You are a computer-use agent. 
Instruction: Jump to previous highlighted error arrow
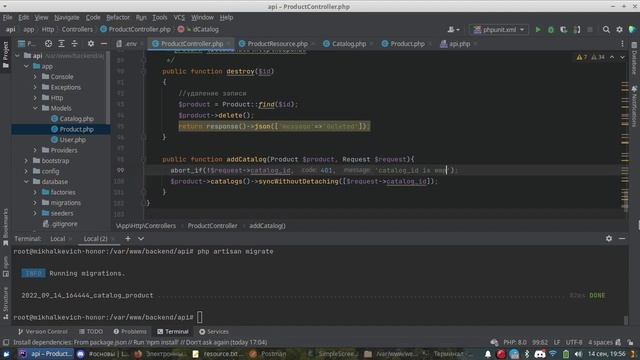(612, 58)
